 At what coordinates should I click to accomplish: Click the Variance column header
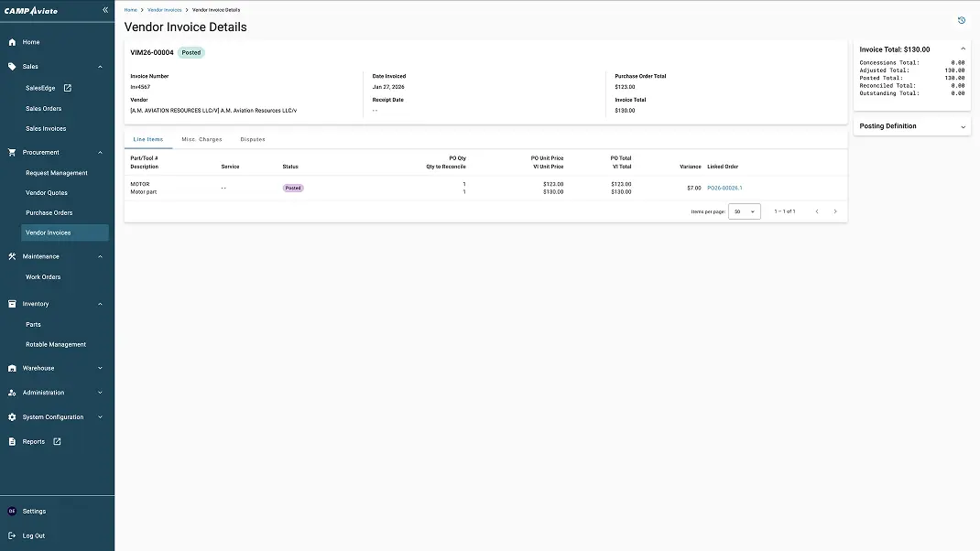point(690,167)
